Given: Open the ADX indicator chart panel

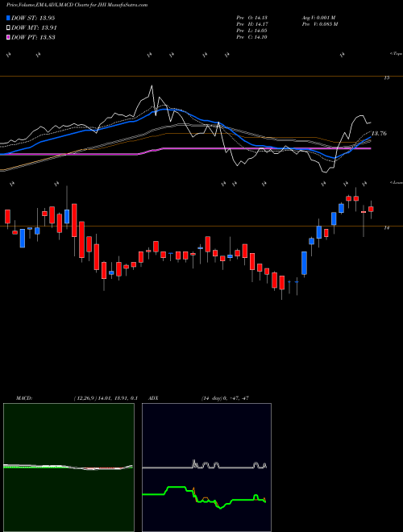Looking at the screenshot, I should [x=206, y=468].
